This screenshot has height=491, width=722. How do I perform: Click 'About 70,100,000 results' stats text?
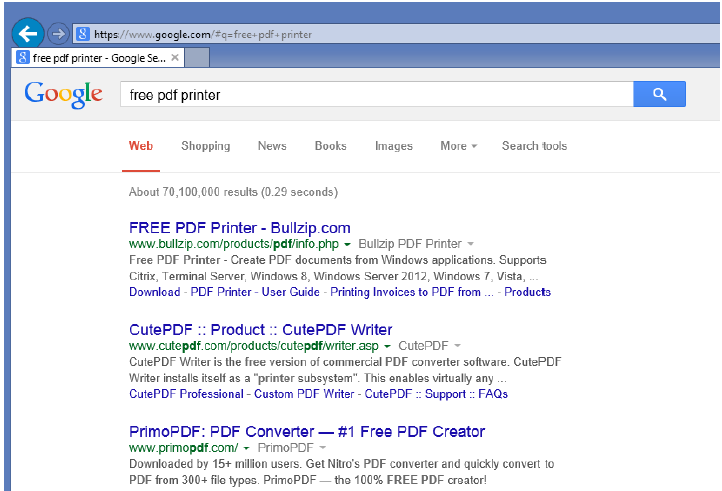tap(233, 192)
